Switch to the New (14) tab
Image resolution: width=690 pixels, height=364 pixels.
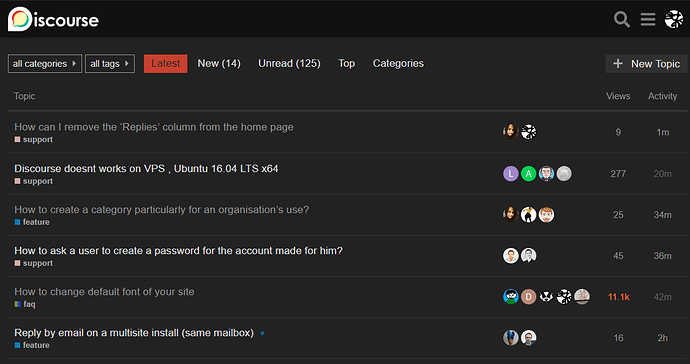pyautogui.click(x=219, y=64)
